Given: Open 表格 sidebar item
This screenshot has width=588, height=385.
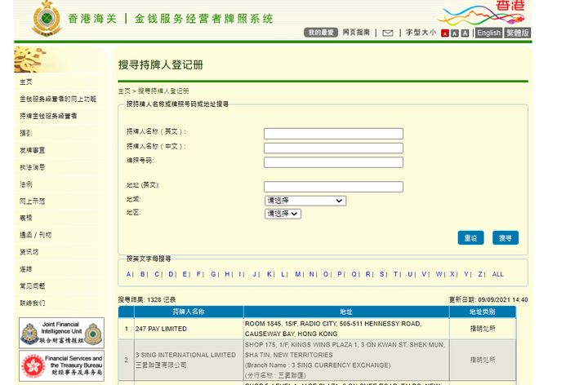Looking at the screenshot, I should click(x=26, y=218).
